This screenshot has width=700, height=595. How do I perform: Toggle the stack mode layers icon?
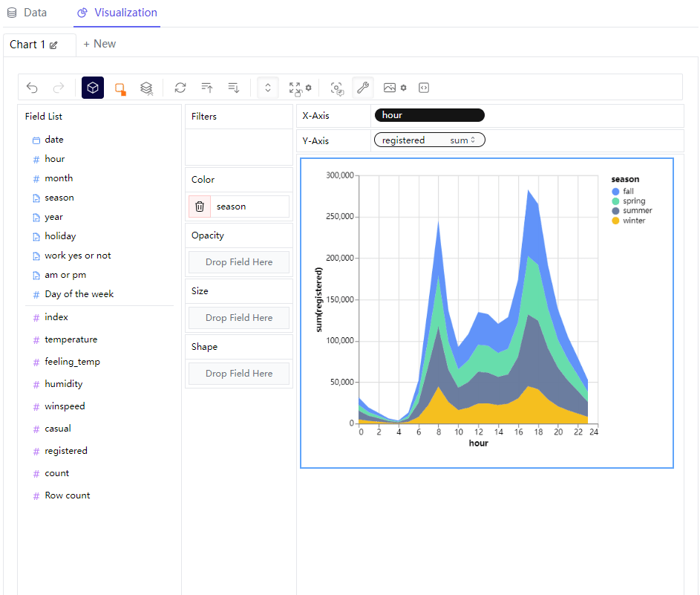[146, 88]
